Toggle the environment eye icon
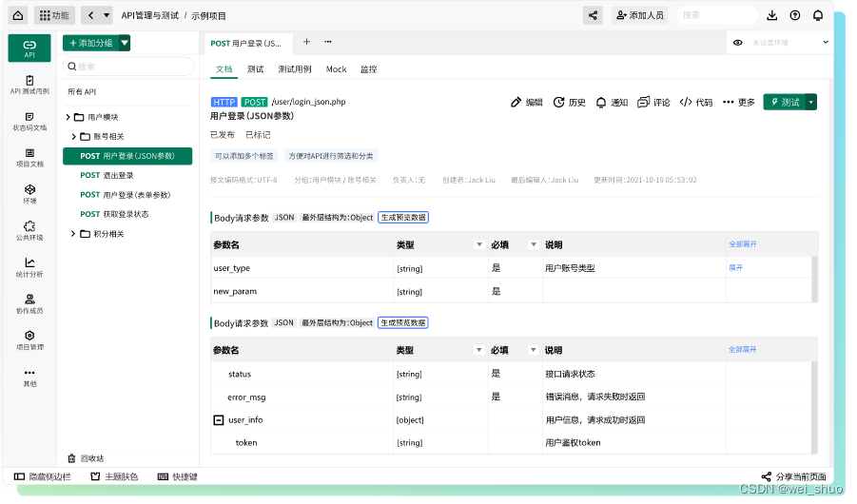 tap(738, 43)
